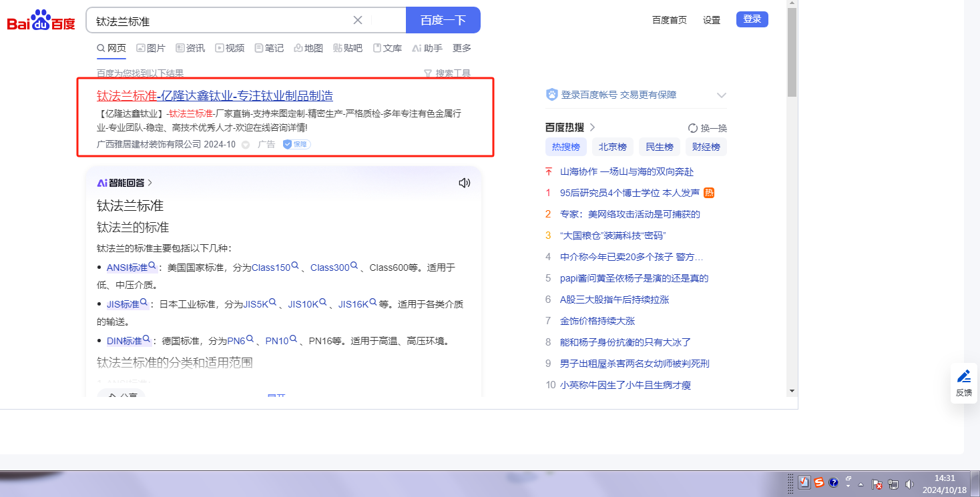Show hidden system tray icons
Viewport: 980px width, 497px height.
click(861, 484)
